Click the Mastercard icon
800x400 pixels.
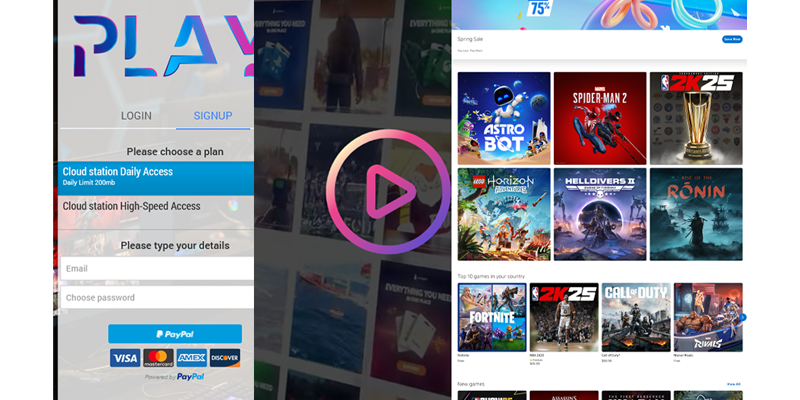tap(158, 358)
